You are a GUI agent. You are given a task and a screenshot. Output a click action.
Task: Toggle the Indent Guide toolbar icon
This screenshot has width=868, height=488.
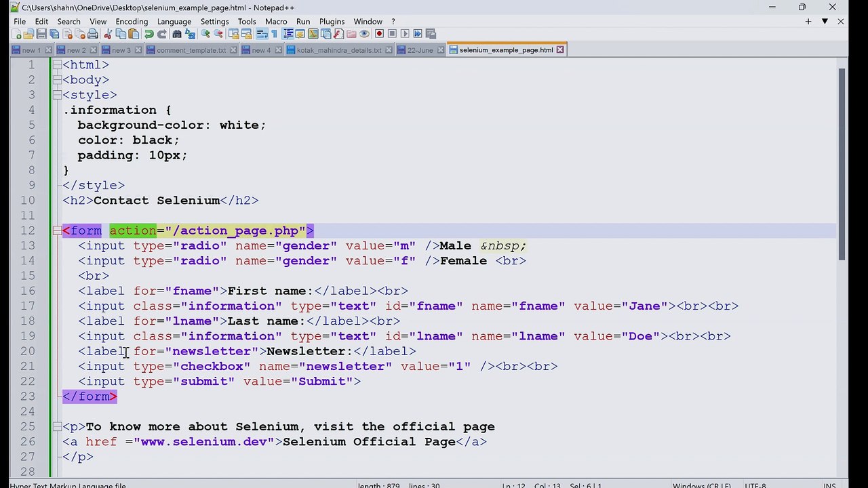tap(288, 34)
